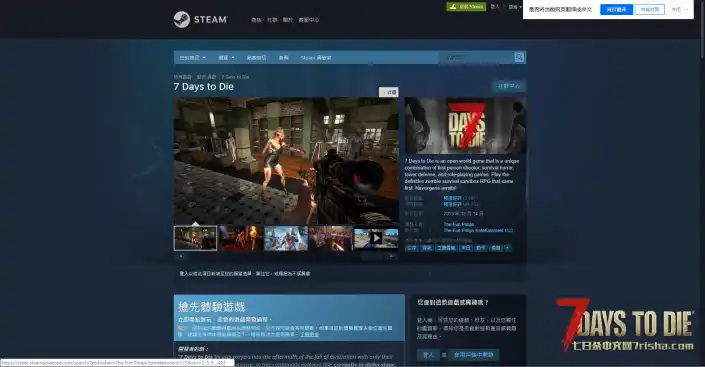Open the language dropdown in the top header
Screen dimensions: 705x367
[x=515, y=7]
